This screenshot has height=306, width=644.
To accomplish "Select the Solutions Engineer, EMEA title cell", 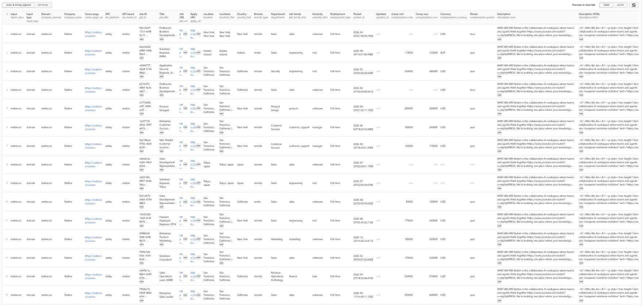I will pos(165,52).
